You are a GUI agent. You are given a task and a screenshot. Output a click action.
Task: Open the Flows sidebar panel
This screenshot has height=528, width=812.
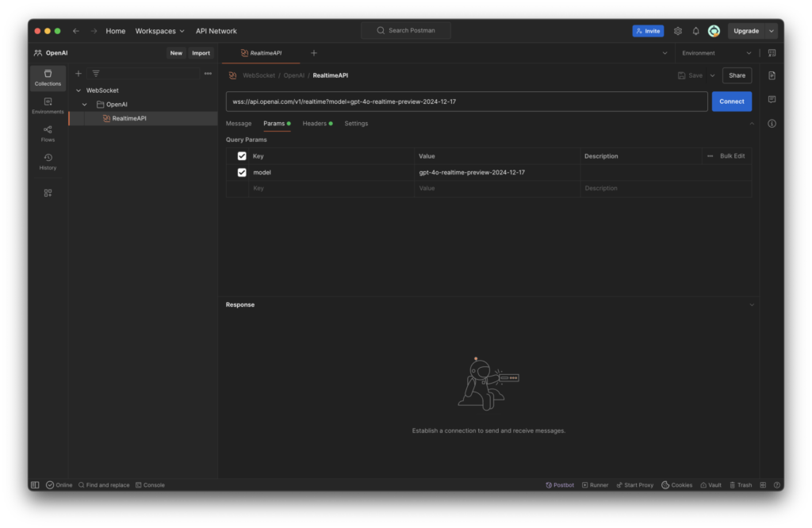coord(48,133)
